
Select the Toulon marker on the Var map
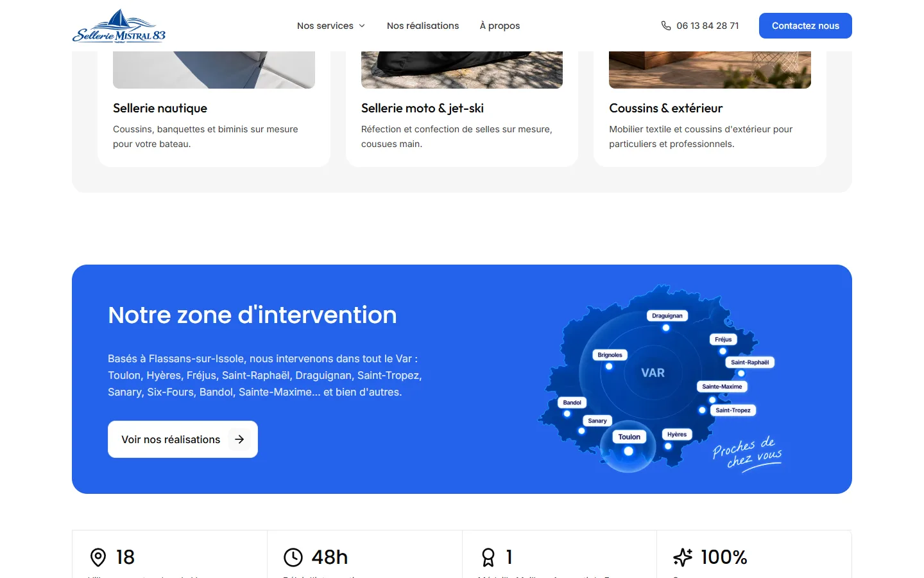(x=629, y=451)
